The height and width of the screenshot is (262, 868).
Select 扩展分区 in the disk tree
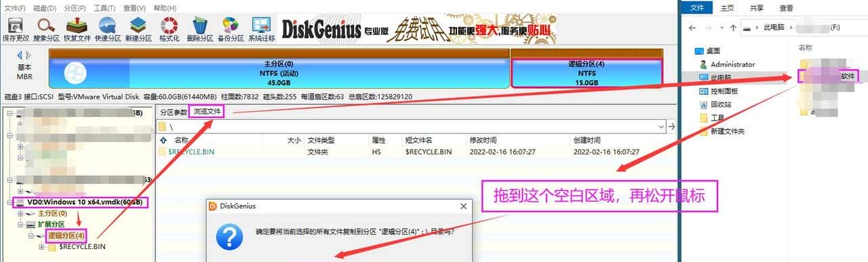(x=52, y=224)
